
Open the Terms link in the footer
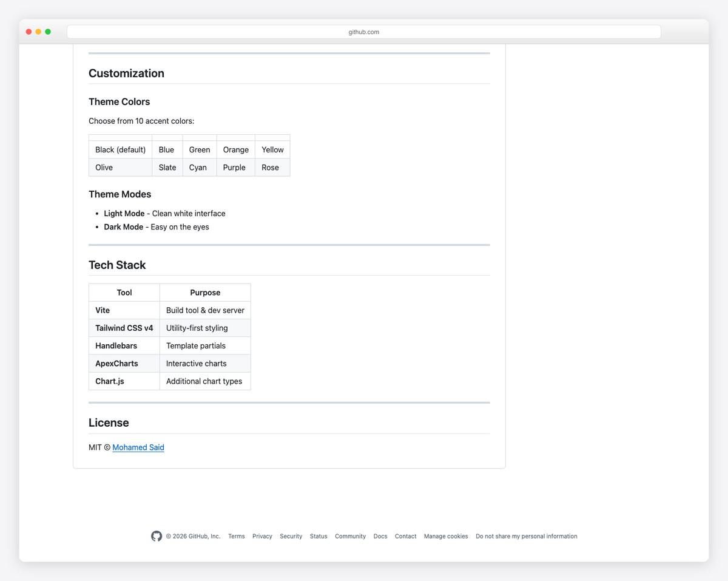click(236, 536)
